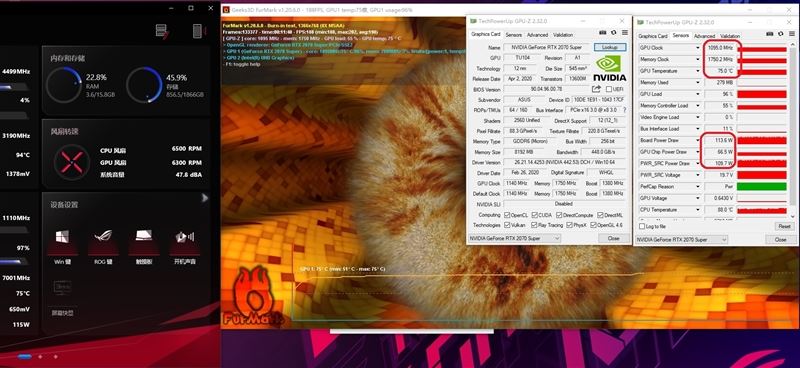This screenshot has width=800, height=368.
Task: Switch to Sensors tab in left GPU-Z window
Action: pyautogui.click(x=513, y=35)
